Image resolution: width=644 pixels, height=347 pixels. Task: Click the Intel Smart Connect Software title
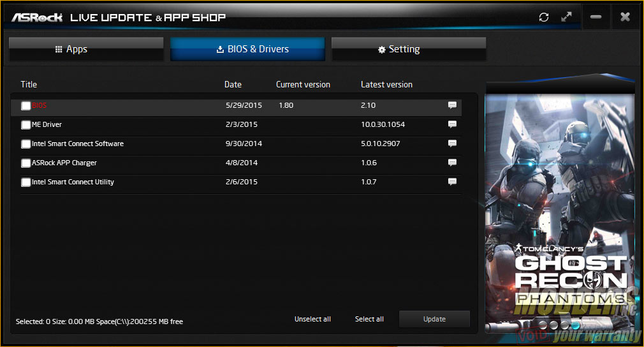(x=78, y=144)
